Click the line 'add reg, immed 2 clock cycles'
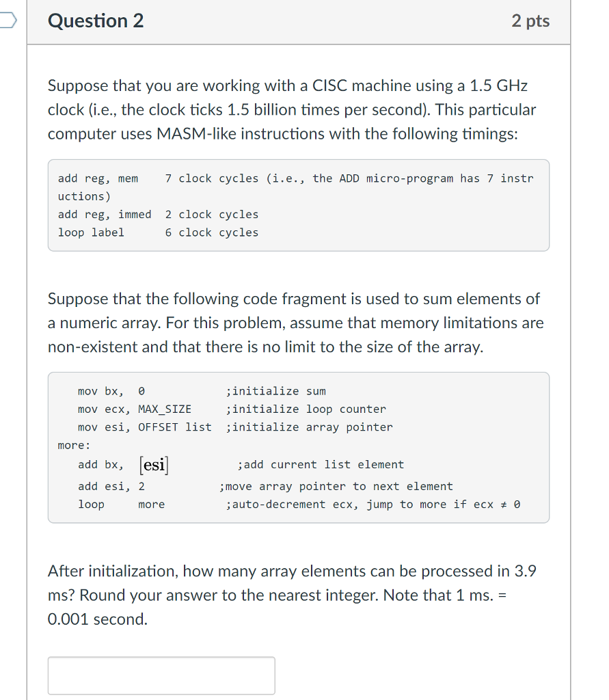This screenshot has width=609, height=700. (157, 214)
